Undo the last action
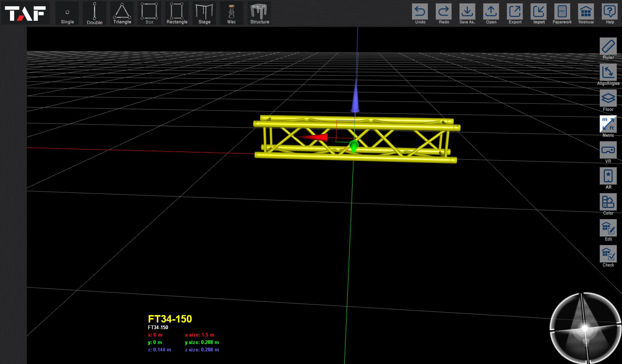 coord(420,14)
